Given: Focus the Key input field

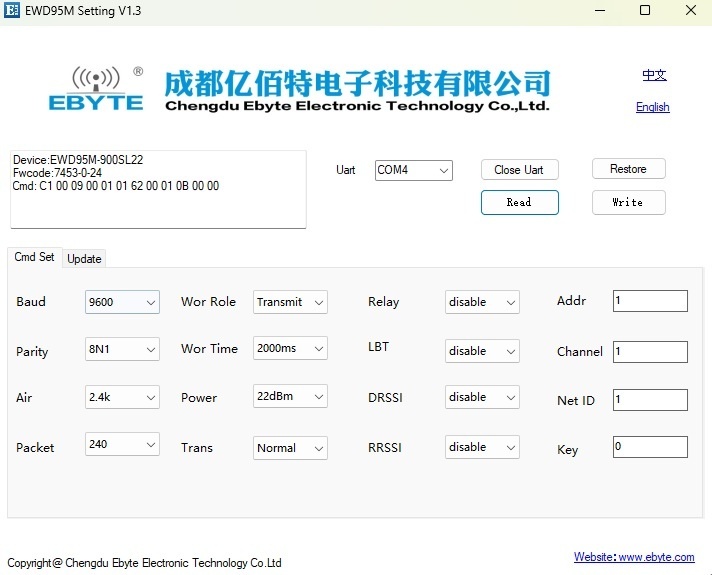Looking at the screenshot, I should click(650, 447).
